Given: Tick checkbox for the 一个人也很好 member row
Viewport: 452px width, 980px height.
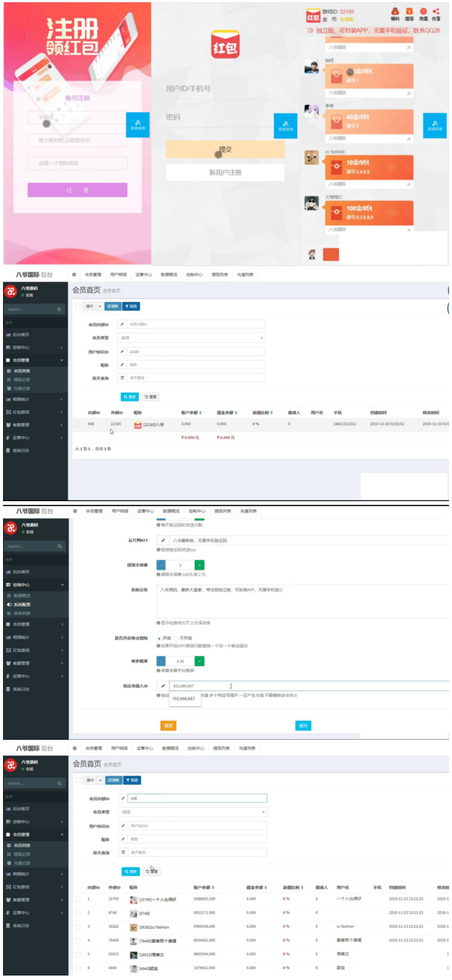Looking at the screenshot, I should (77, 899).
